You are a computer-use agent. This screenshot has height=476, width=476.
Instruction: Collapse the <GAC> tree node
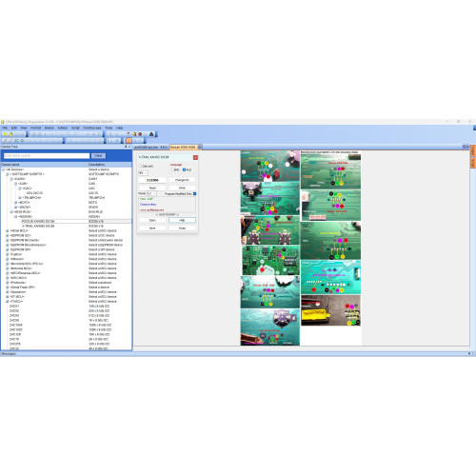coord(20,188)
